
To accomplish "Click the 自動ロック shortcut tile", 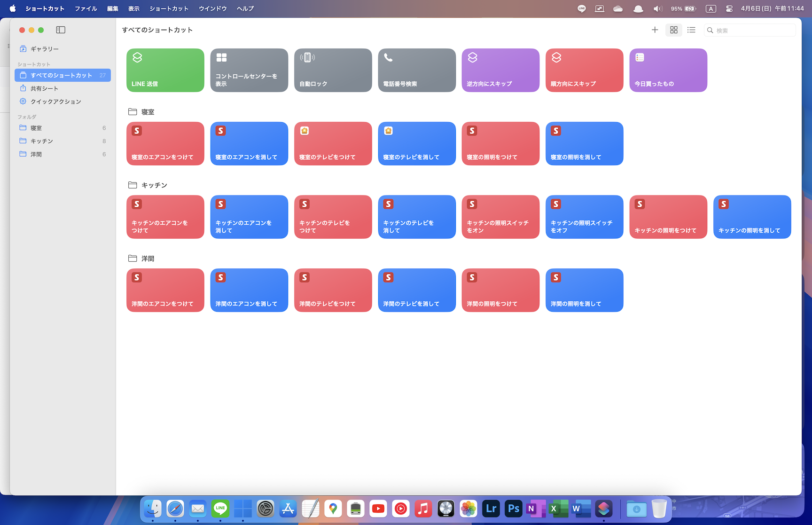I will point(333,70).
